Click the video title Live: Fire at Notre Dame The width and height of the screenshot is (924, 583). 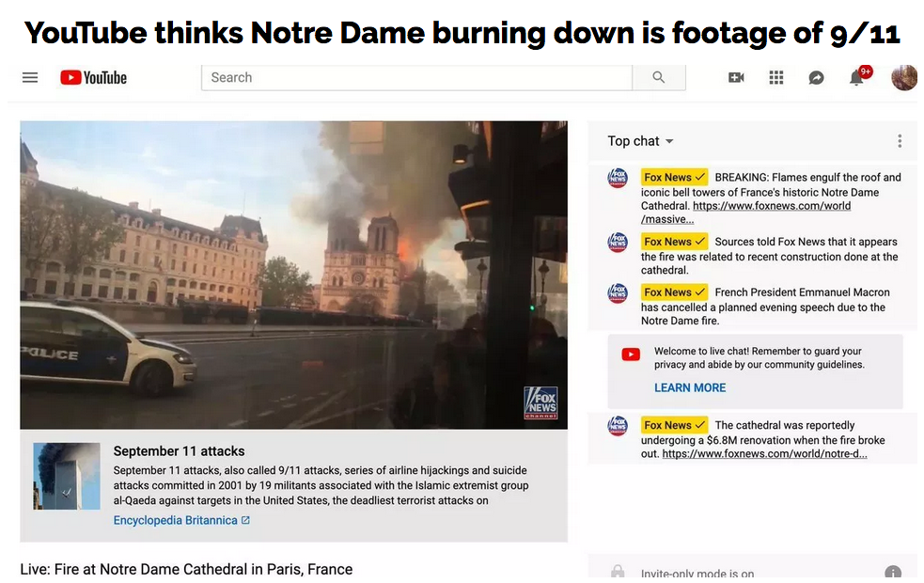tap(186, 570)
